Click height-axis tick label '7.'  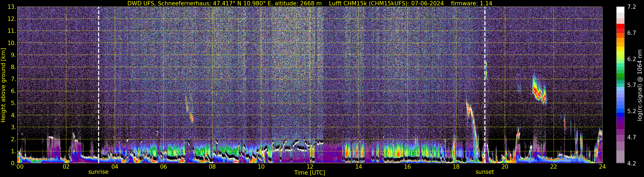click(x=13, y=79)
